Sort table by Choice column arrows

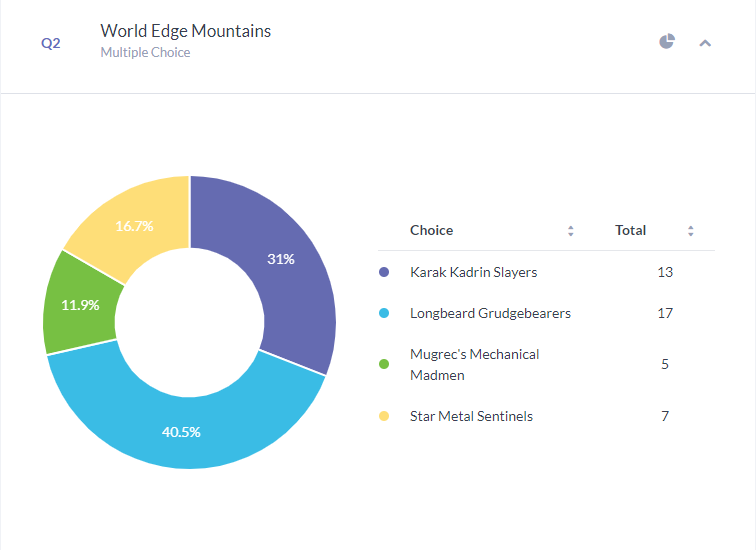[570, 231]
